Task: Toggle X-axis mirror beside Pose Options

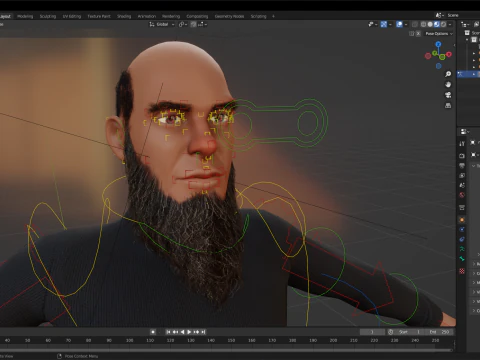Action: coord(418,34)
